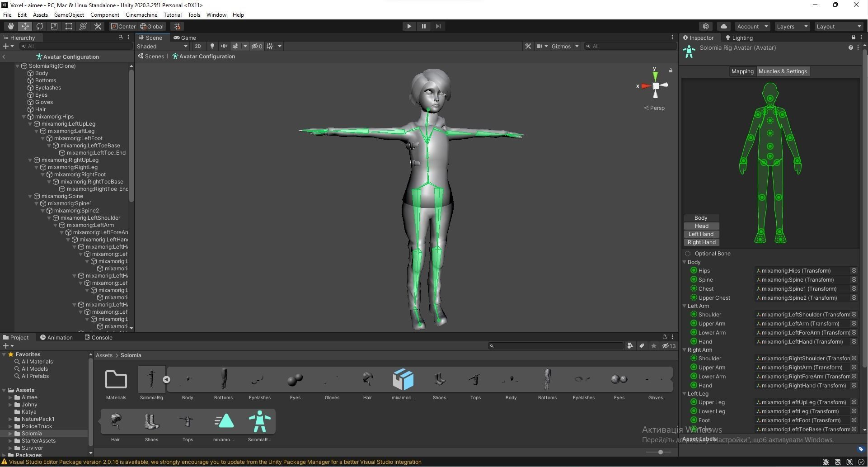Lock the Inspector panel
Viewport: 868px width, 467px height.
(x=853, y=38)
